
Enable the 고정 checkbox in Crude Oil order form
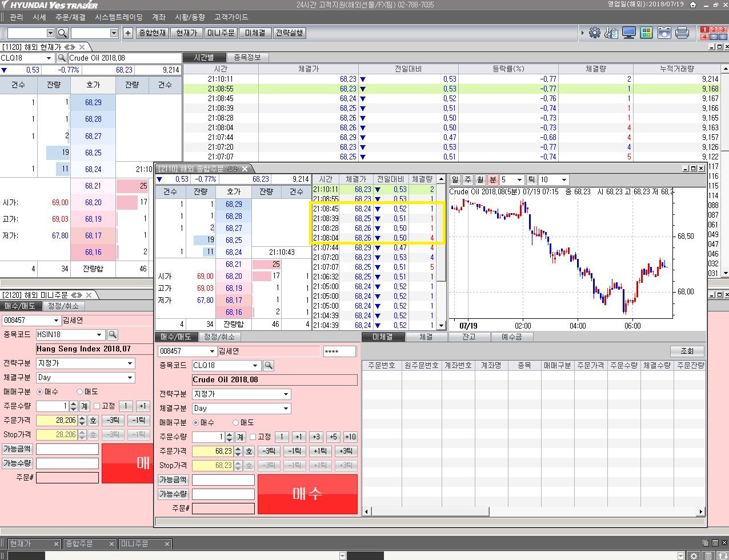(x=253, y=437)
